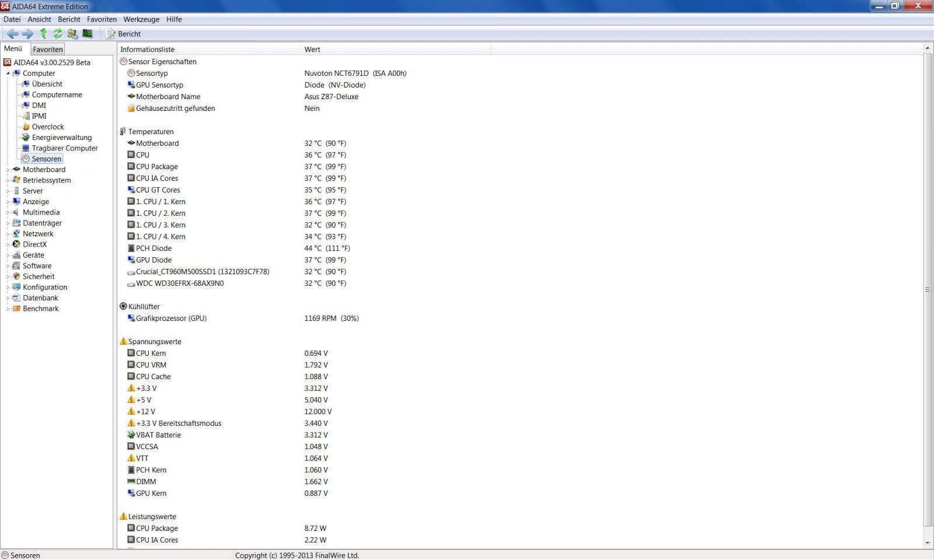
Task: Click the forward navigation arrow in toolbar
Action: (27, 34)
